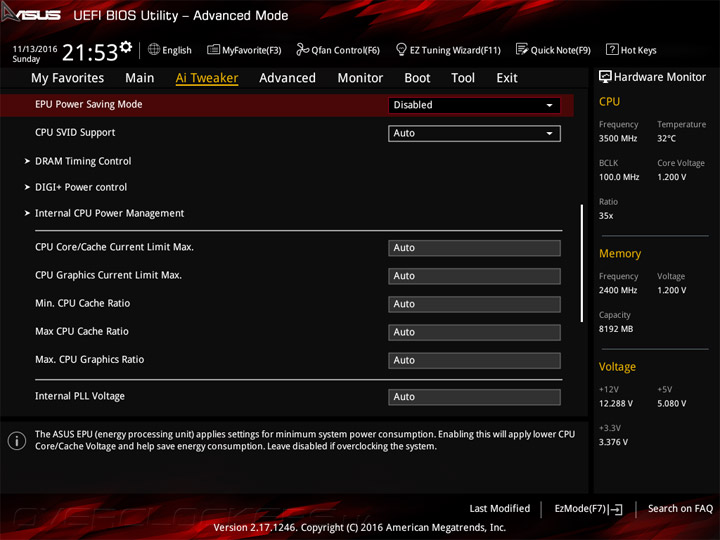Click the ASUS logo
The height and width of the screenshot is (540, 720).
tap(31, 14)
